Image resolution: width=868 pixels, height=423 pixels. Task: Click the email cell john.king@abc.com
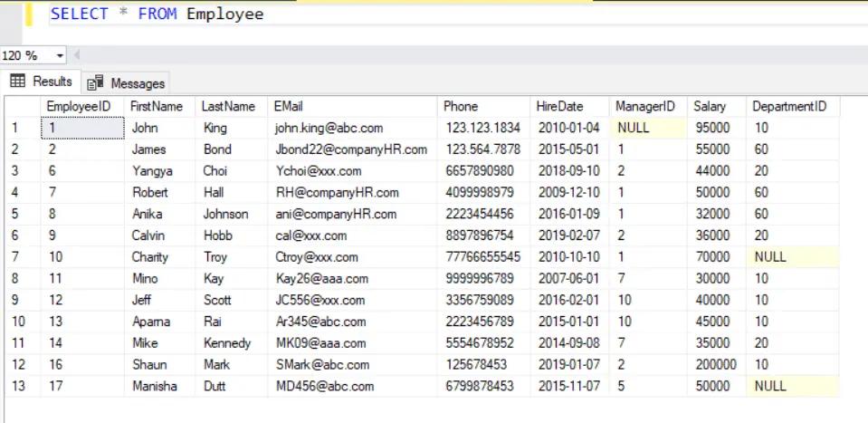coord(329,129)
